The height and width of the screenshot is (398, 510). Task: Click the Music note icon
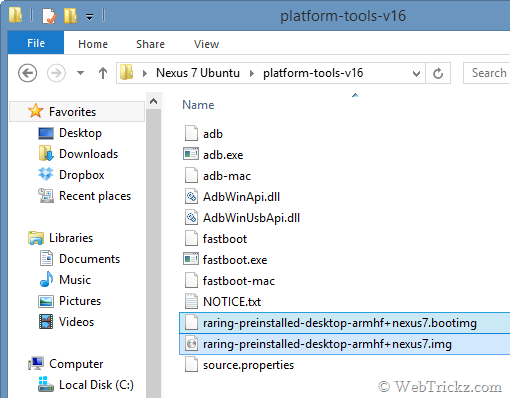[x=46, y=279]
